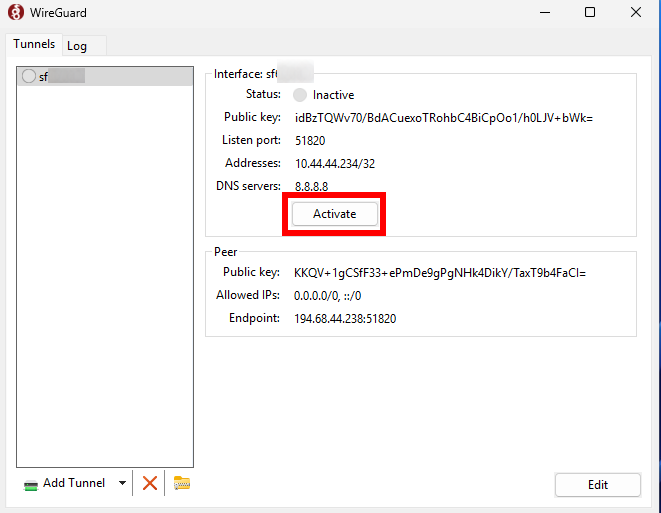The image size is (661, 513).
Task: Click the WireGuard logo in title bar
Action: 16,12
